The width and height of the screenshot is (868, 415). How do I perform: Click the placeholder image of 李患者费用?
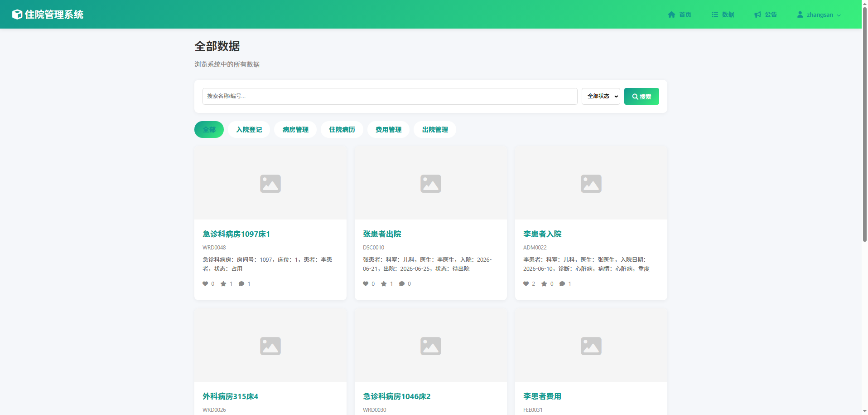coord(591,346)
